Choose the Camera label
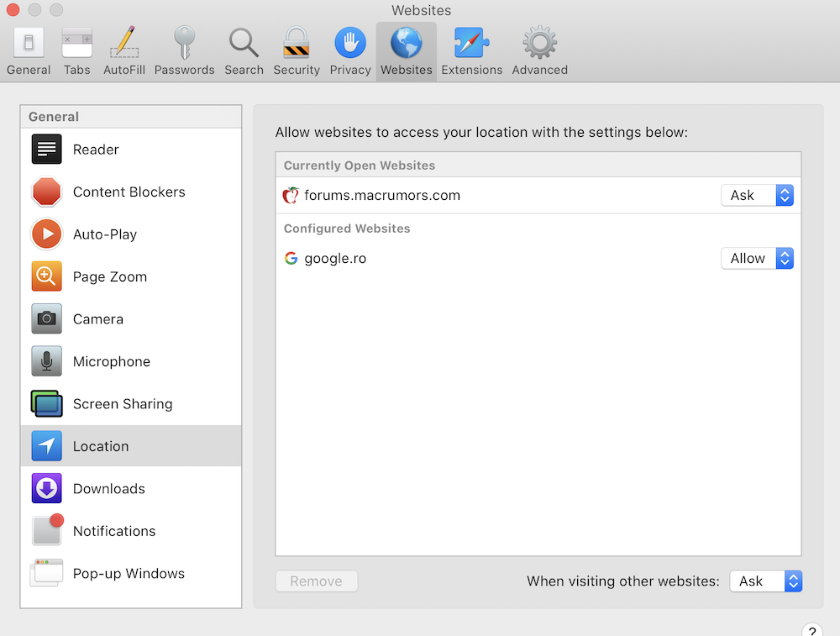 pos(98,318)
